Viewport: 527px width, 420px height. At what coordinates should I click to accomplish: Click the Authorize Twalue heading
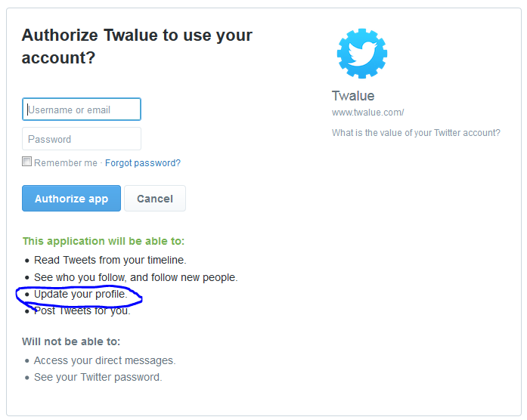click(137, 46)
